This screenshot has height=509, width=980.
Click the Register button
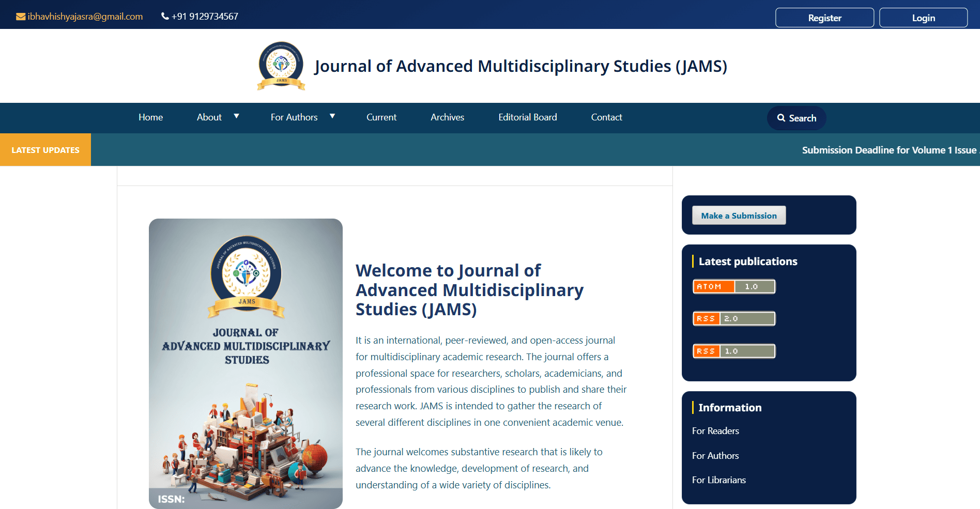[824, 18]
